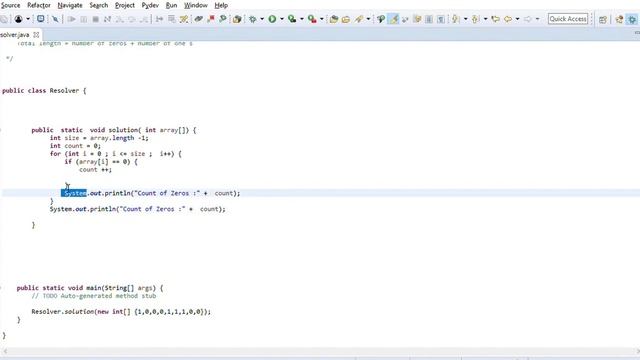
Task: Open dropdown arrow beside Coverage icon
Action: point(302,19)
